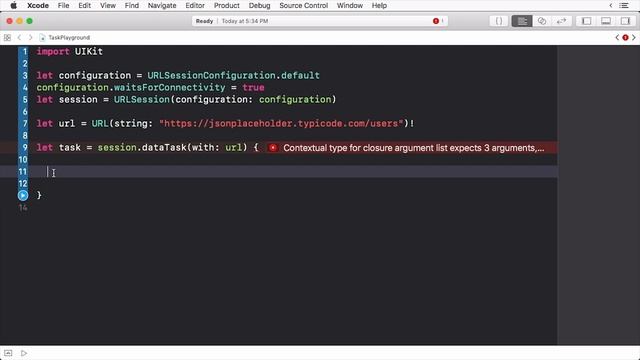Open the Apple menu

click(13, 5)
